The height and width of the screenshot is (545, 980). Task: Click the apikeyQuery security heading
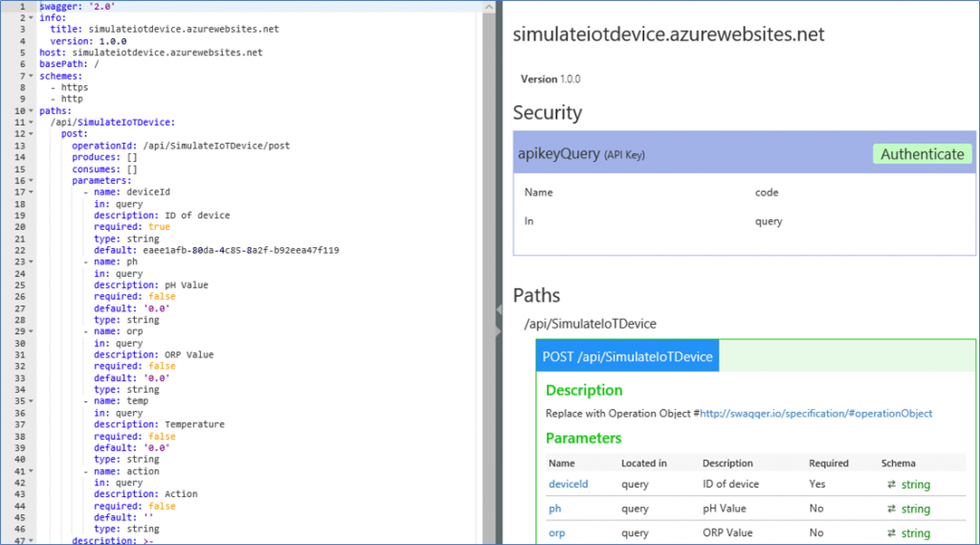click(x=581, y=153)
